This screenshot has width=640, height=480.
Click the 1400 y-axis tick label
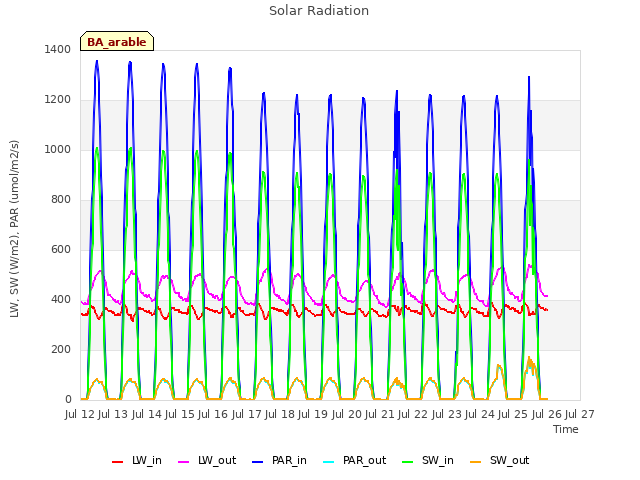point(58,49)
